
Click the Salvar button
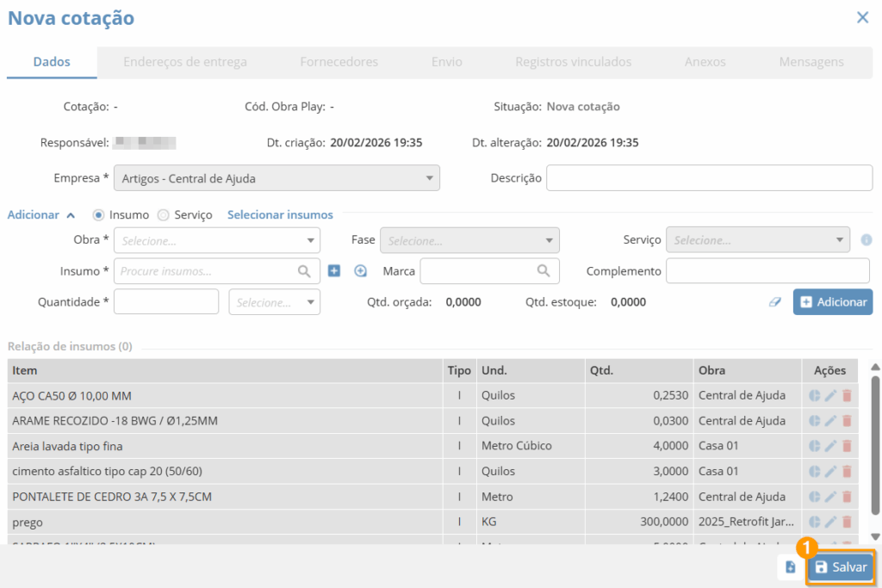[x=841, y=567]
